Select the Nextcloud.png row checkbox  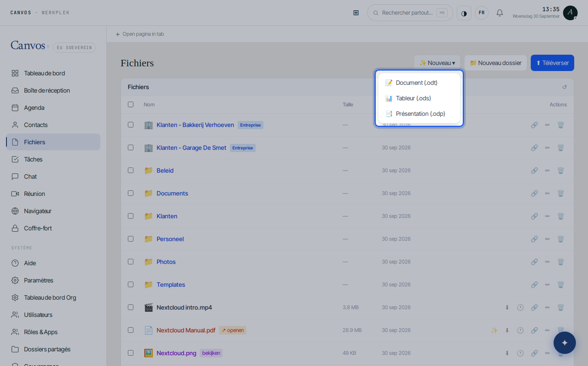pos(130,353)
